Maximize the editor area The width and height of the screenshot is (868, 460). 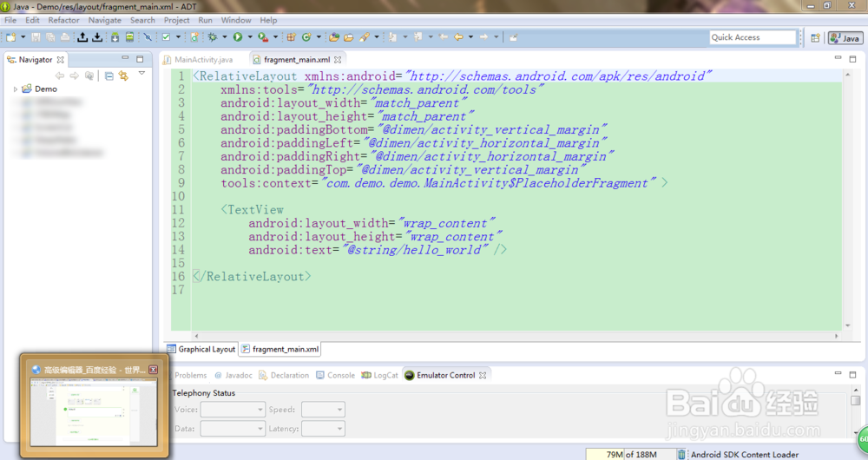click(x=852, y=59)
